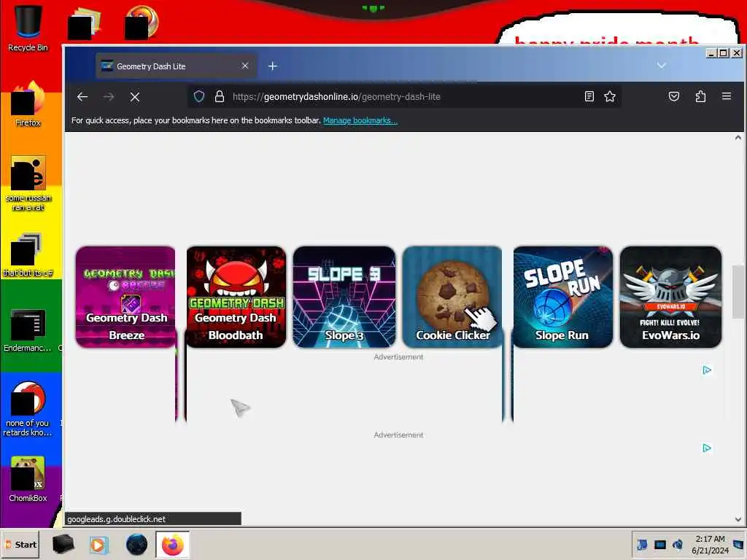Select the ChomikBox desktop icon
Viewport: 747px width, 560px height.
click(x=28, y=478)
